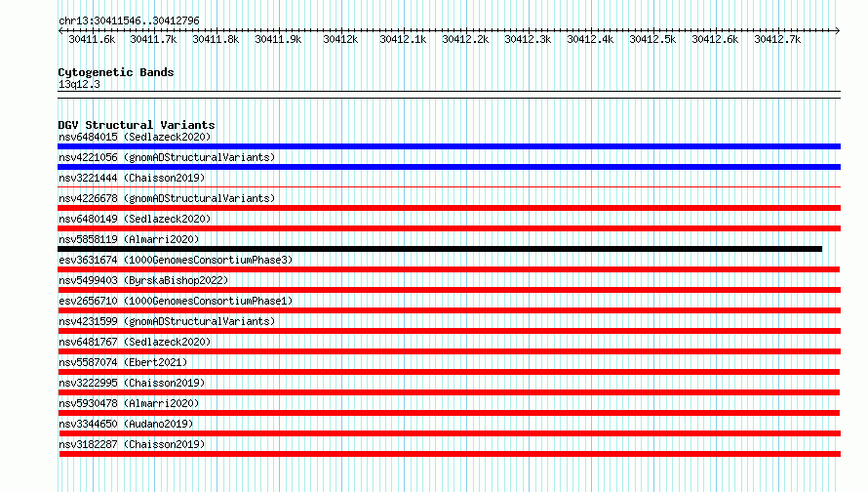Click the red bar under nsv5587074
Screen dimensions: 868x492
pyautogui.click(x=449, y=372)
